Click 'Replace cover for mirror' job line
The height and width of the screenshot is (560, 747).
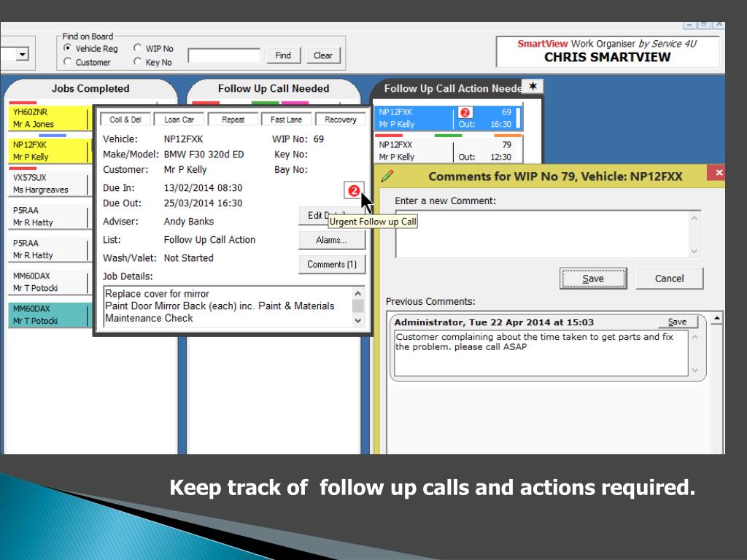coord(157,294)
